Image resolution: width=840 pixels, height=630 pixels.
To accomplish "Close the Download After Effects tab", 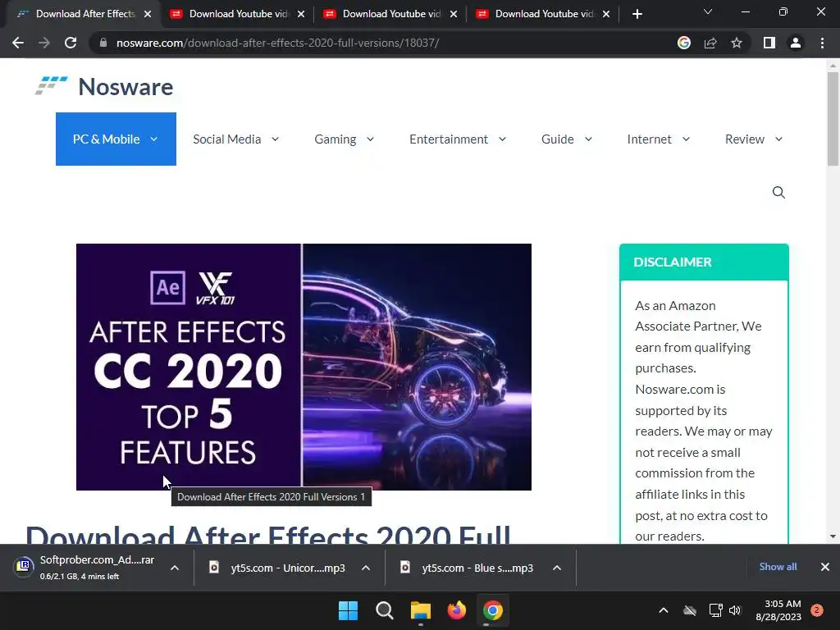I will 148,14.
